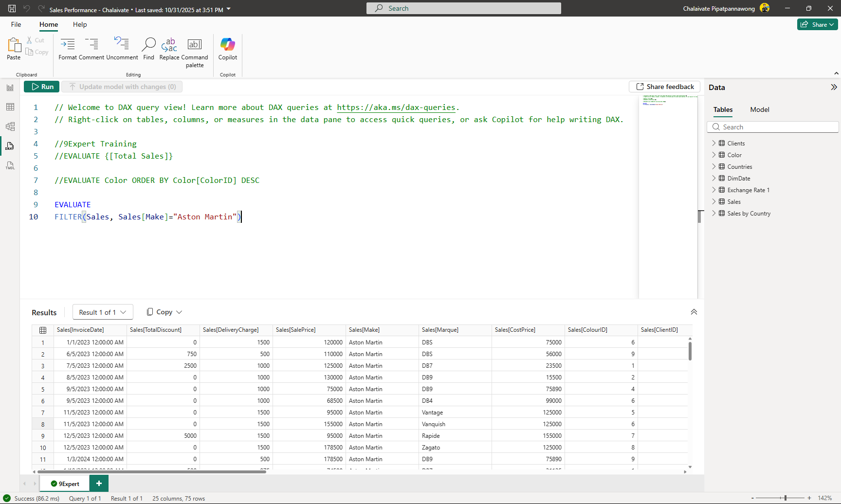Switch to TMDL view in sidebar
Screen dimensions: 841x504
[10, 165]
